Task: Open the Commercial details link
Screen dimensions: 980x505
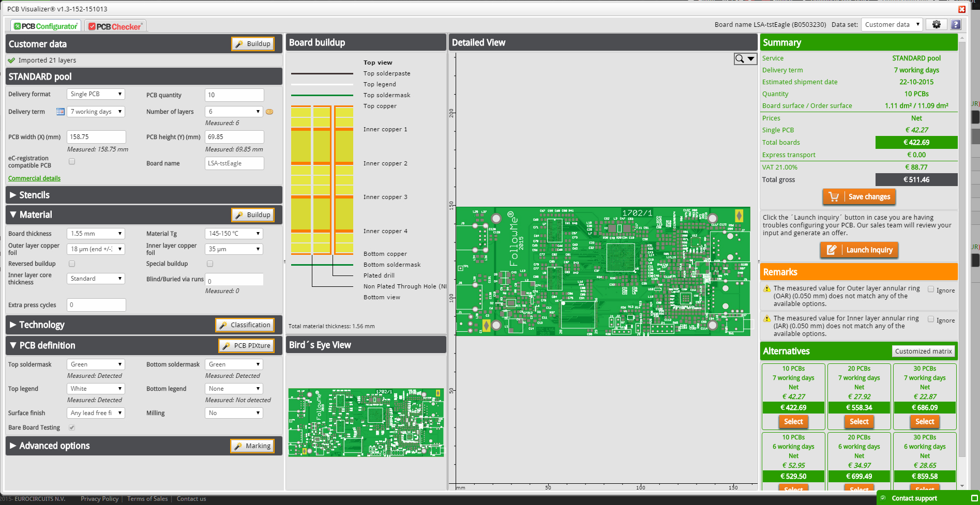Action: (34, 178)
